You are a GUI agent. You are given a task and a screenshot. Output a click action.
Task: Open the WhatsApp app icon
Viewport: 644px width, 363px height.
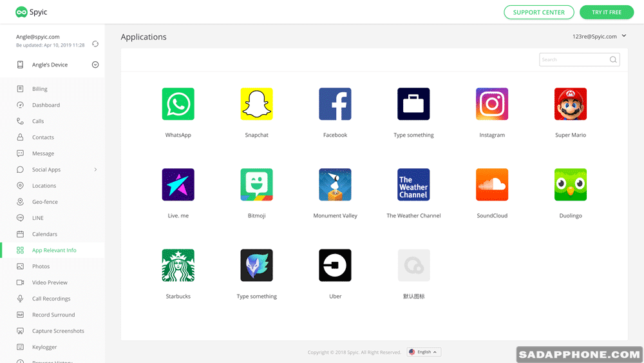(178, 104)
